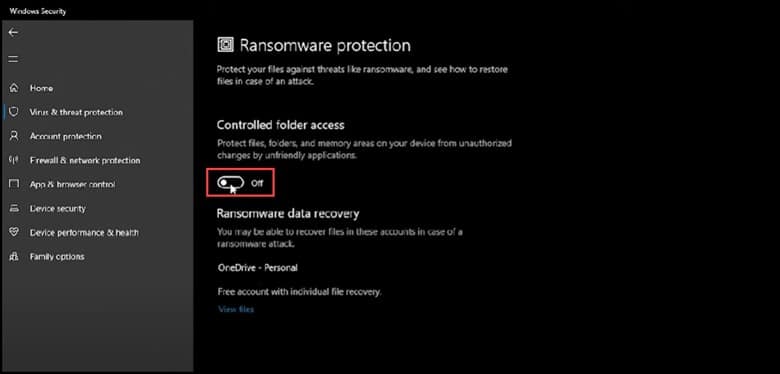Click OneDrive - Personal account entry
This screenshot has width=780, height=374.
coord(258,268)
